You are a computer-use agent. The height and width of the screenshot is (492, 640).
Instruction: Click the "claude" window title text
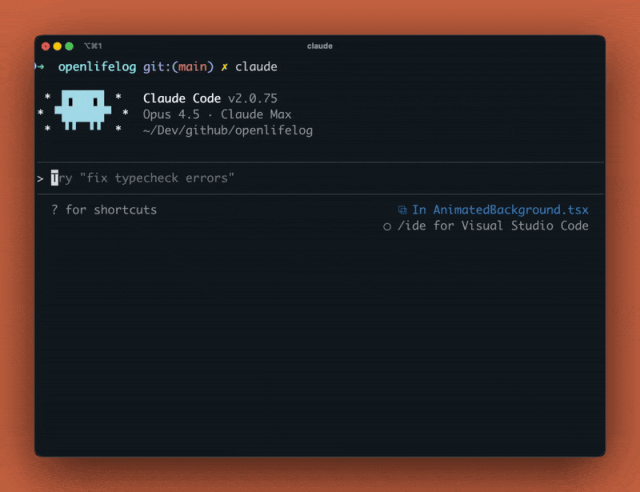point(320,46)
